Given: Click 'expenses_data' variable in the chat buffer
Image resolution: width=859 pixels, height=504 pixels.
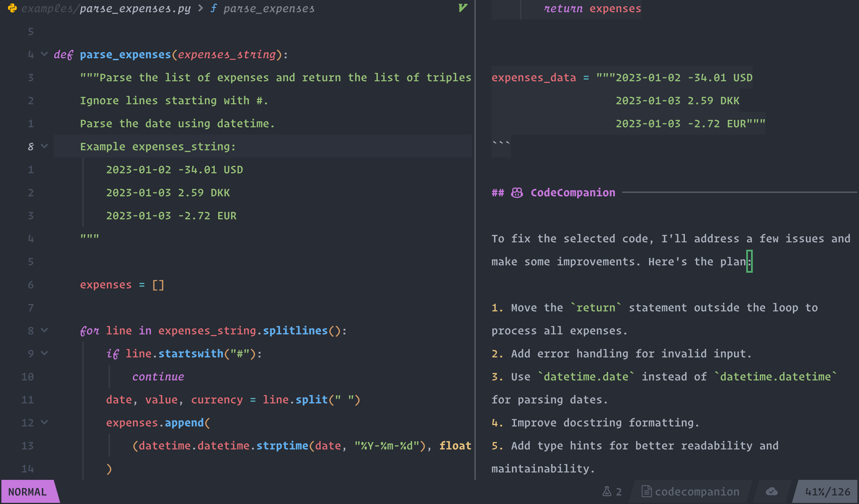Looking at the screenshot, I should click(x=533, y=78).
